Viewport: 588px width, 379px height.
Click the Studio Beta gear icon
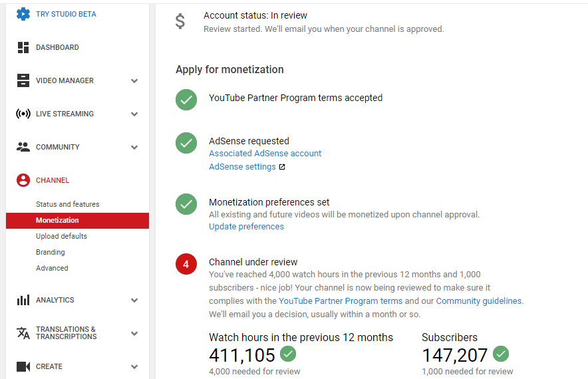pos(23,14)
